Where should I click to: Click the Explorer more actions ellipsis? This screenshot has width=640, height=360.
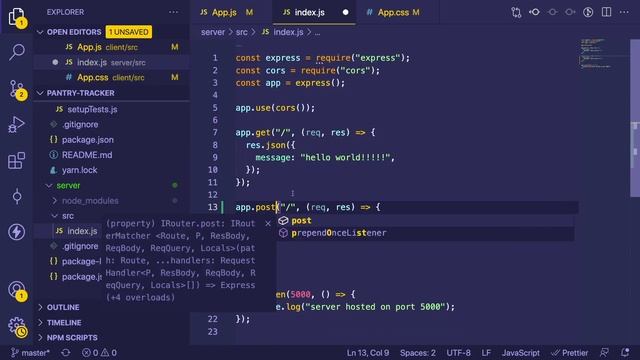[173, 12]
